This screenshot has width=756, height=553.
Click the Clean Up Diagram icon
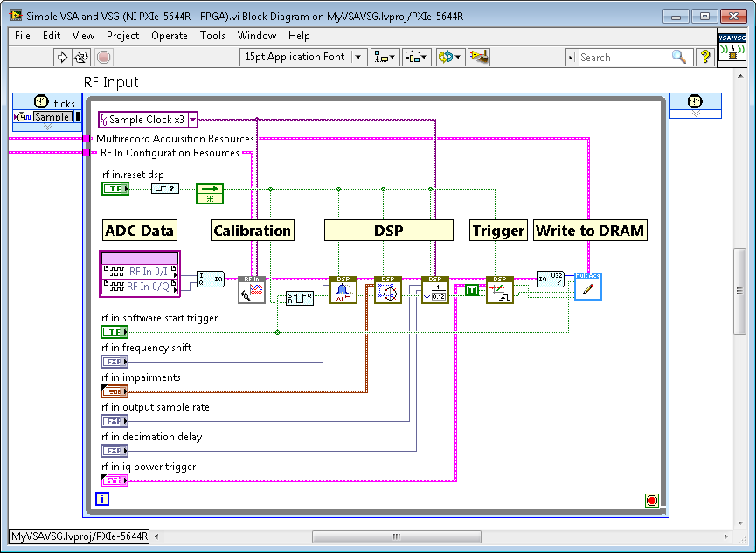pyautogui.click(x=478, y=58)
